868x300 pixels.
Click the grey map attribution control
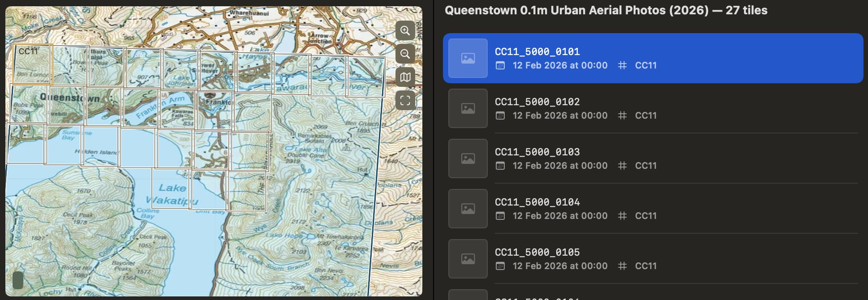point(17,280)
